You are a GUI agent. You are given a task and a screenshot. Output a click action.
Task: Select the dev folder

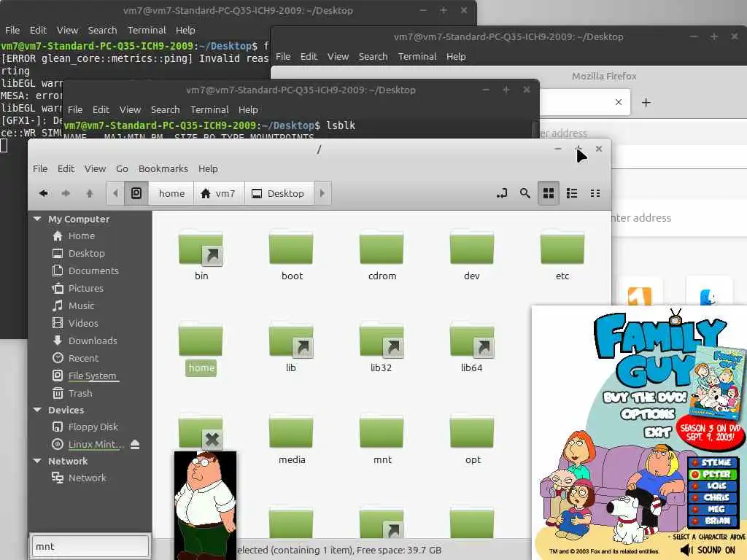tap(472, 256)
